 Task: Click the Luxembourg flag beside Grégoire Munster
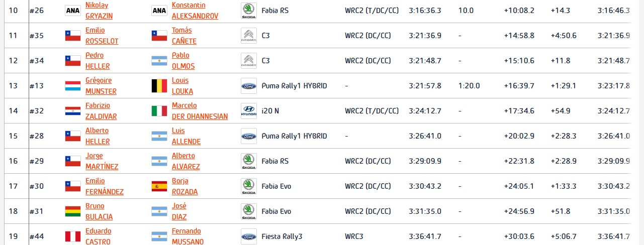(73, 86)
